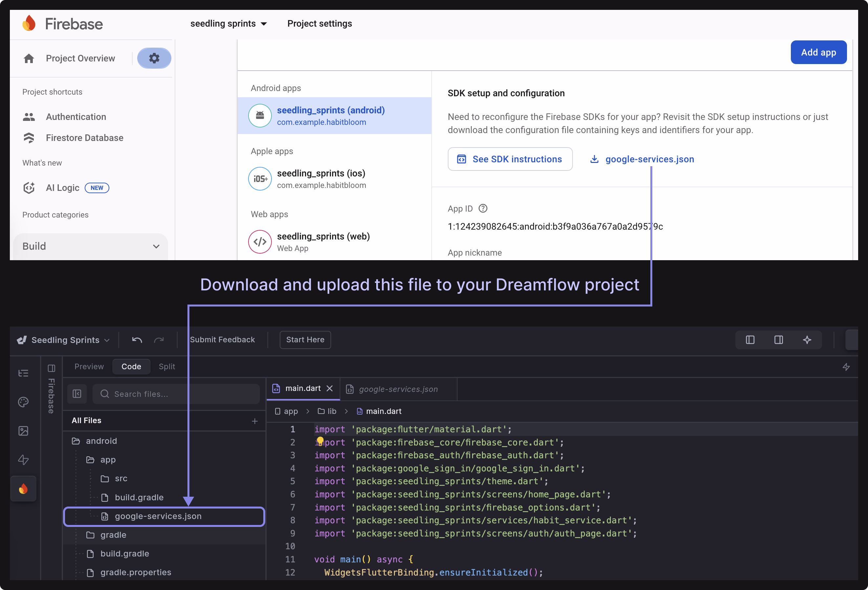868x590 pixels.
Task: Toggle the right panel layout icon
Action: tap(778, 340)
